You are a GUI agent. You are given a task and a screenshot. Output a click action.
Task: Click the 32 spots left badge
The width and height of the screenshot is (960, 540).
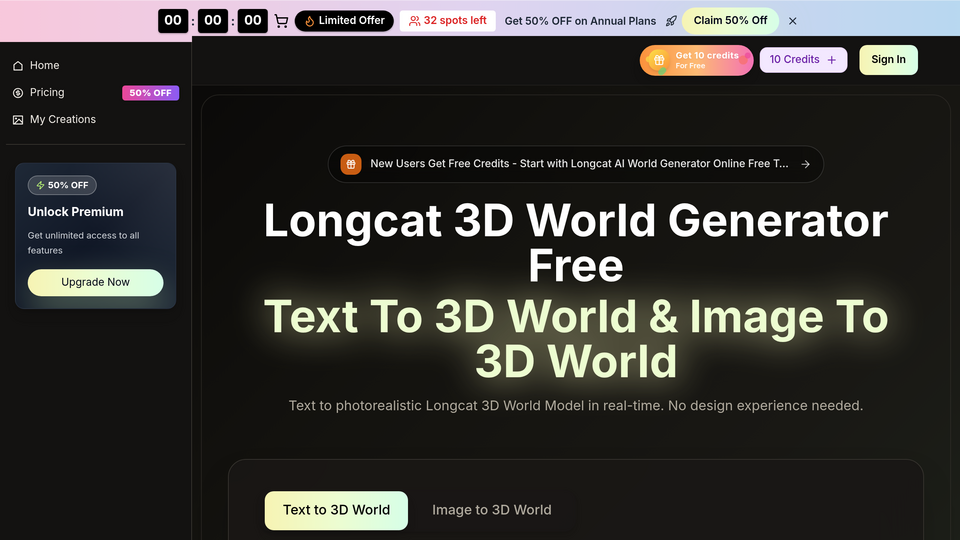[448, 21]
